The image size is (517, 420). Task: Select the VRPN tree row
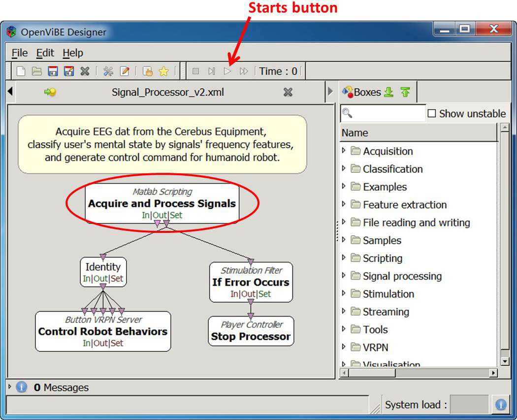click(x=419, y=347)
